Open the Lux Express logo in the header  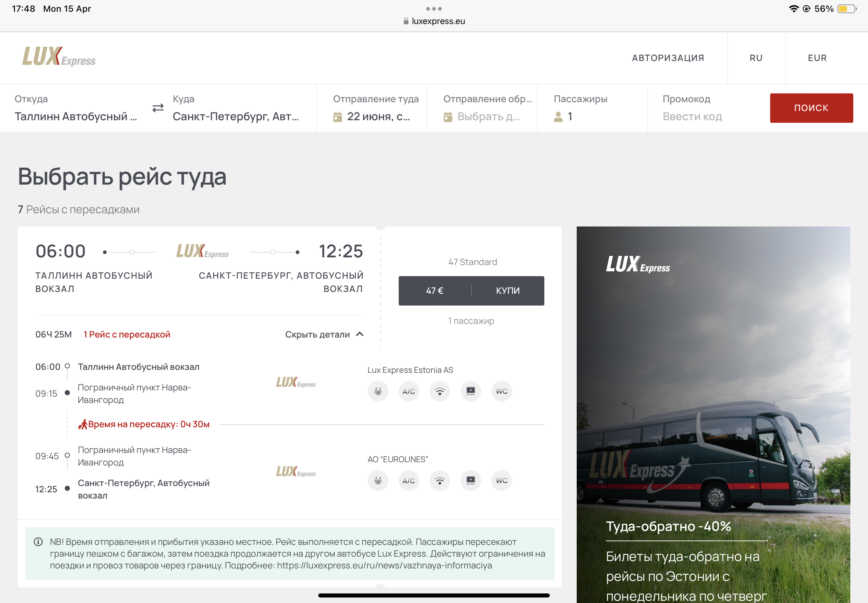(59, 57)
